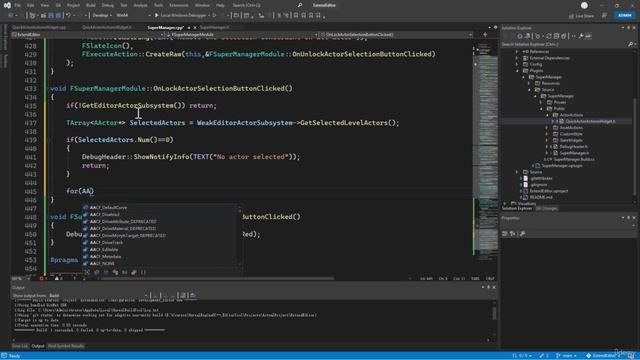640x360 pixels.
Task: Open the Extensions menu
Action: coord(179,5)
